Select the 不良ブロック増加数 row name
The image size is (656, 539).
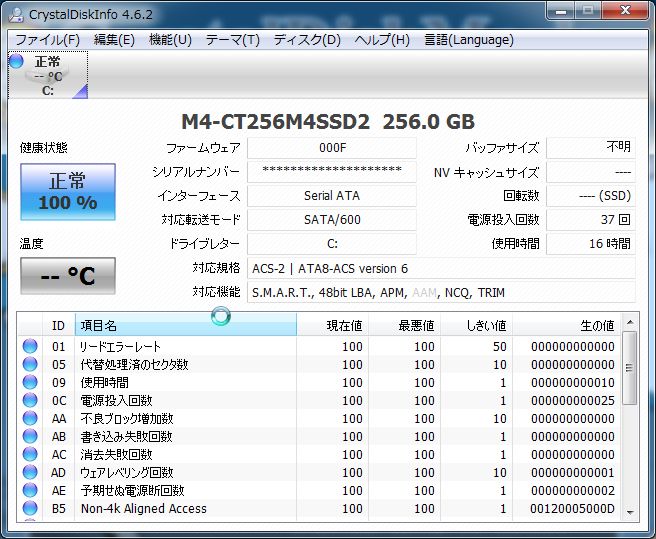pyautogui.click(x=127, y=418)
